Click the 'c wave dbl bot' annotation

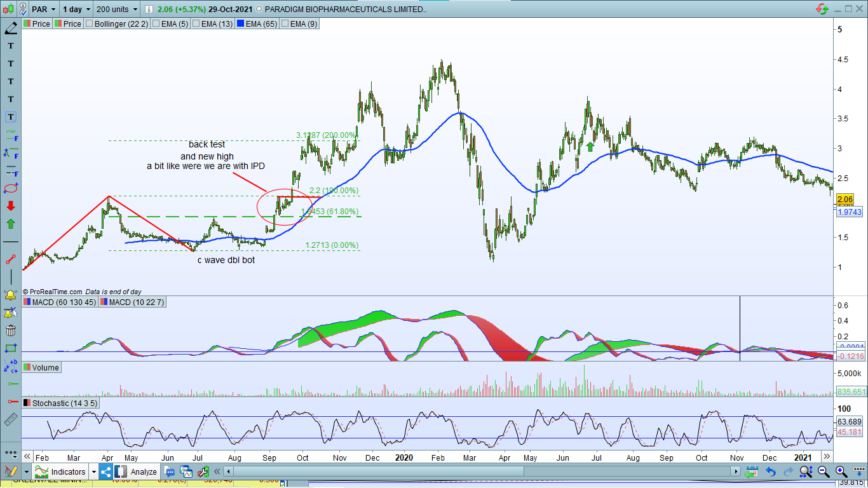pos(226,260)
